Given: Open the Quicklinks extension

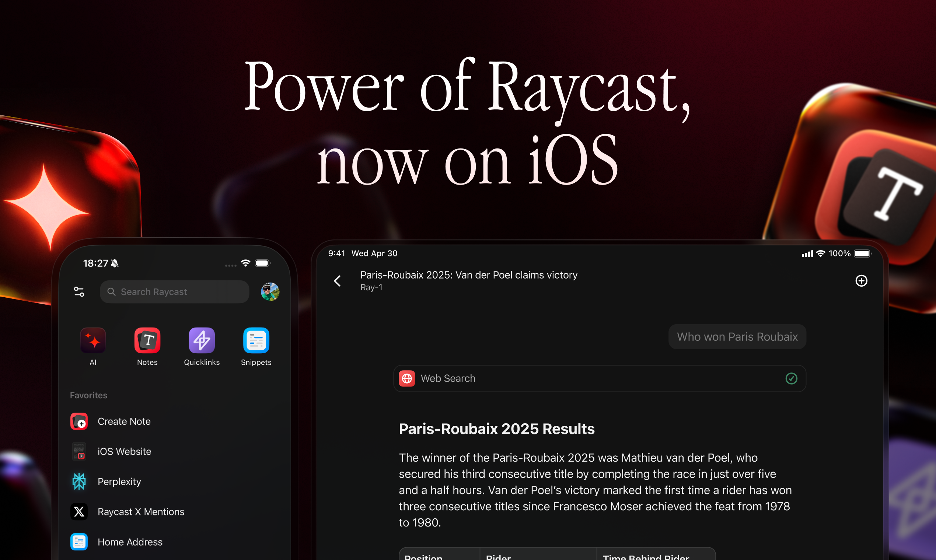Looking at the screenshot, I should click(x=202, y=340).
